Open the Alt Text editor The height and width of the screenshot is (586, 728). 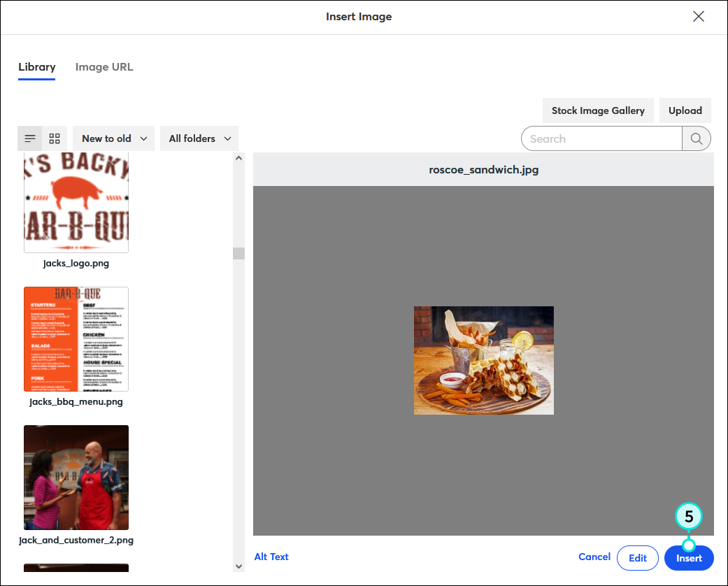click(x=271, y=556)
